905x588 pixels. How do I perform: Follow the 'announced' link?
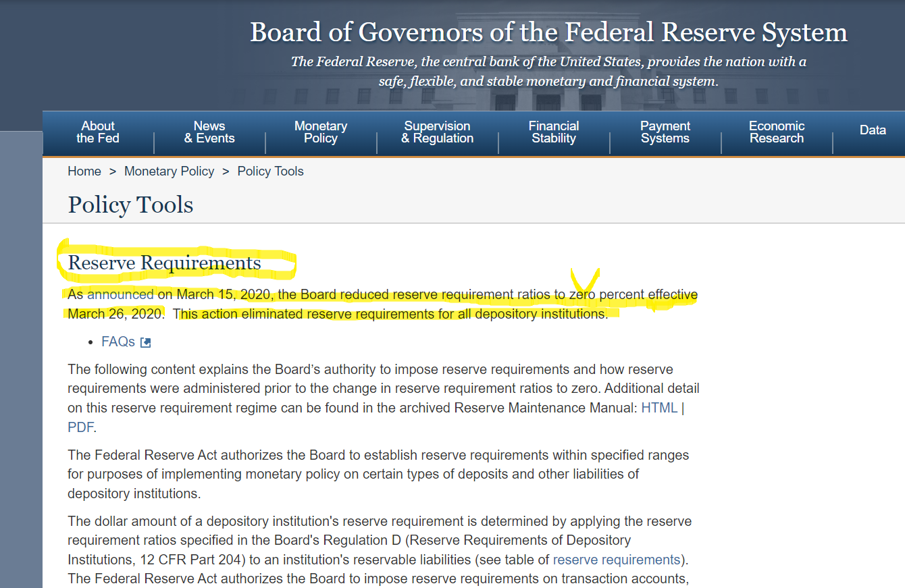pyautogui.click(x=120, y=294)
